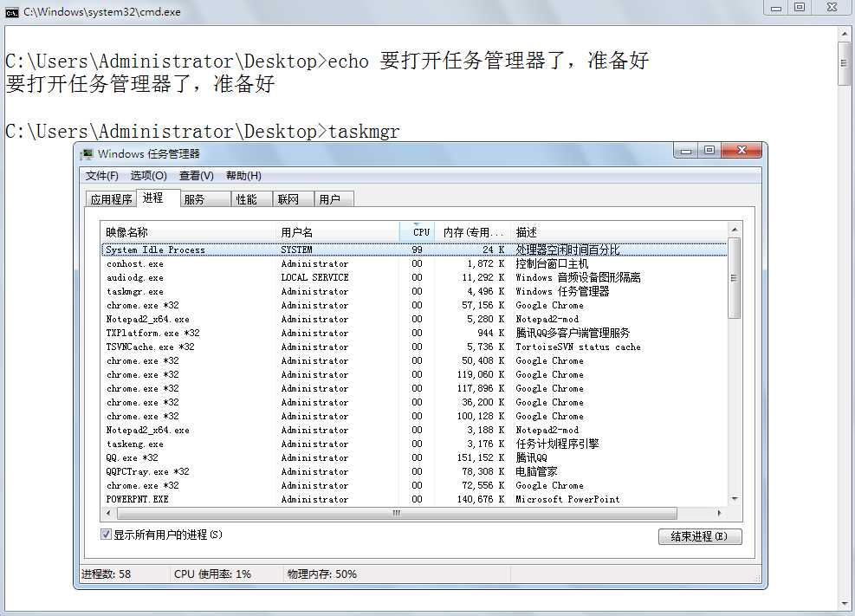
Task: Select the System Idle Process row
Action: pyautogui.click(x=414, y=250)
